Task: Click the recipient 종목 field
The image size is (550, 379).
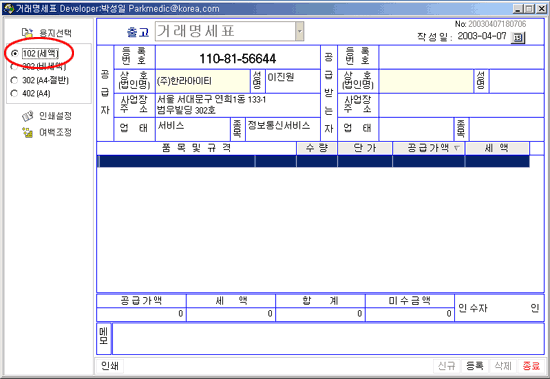Action: (x=507, y=129)
